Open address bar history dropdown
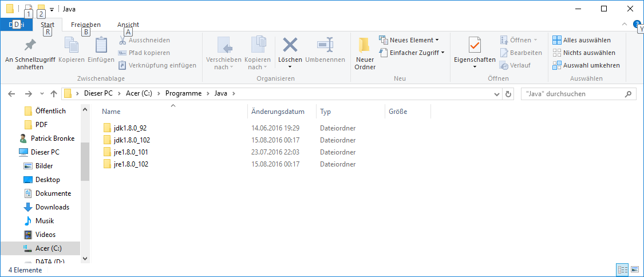Screen dimensions: 644x277 tap(496, 94)
